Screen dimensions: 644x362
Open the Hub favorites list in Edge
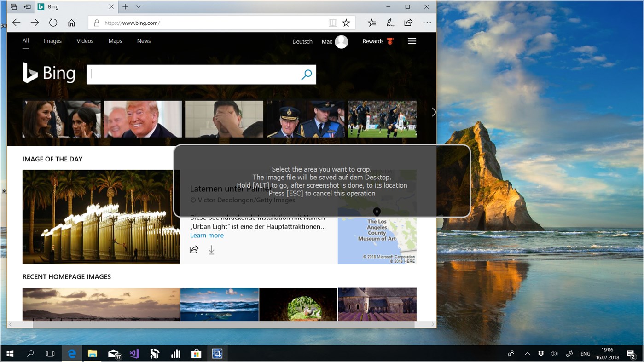tap(372, 23)
